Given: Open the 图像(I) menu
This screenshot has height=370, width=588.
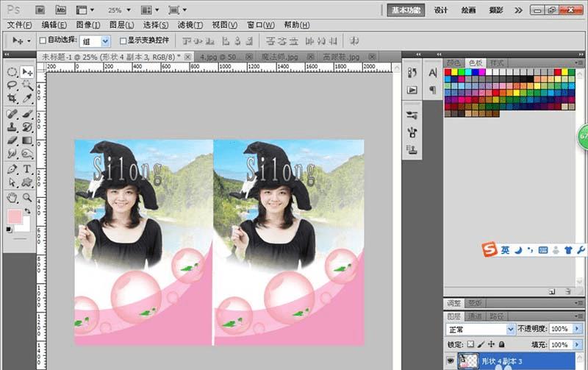Looking at the screenshot, I should (x=87, y=25).
